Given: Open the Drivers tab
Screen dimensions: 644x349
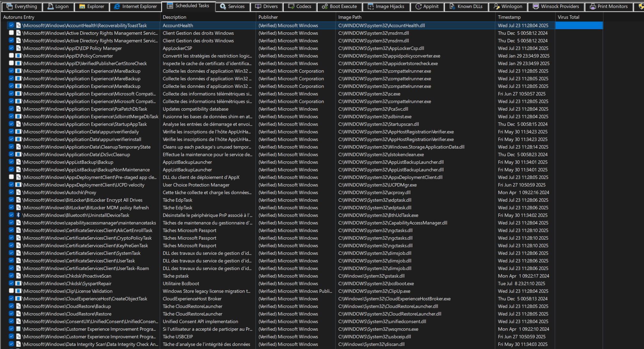Looking at the screenshot, I should coord(266,6).
